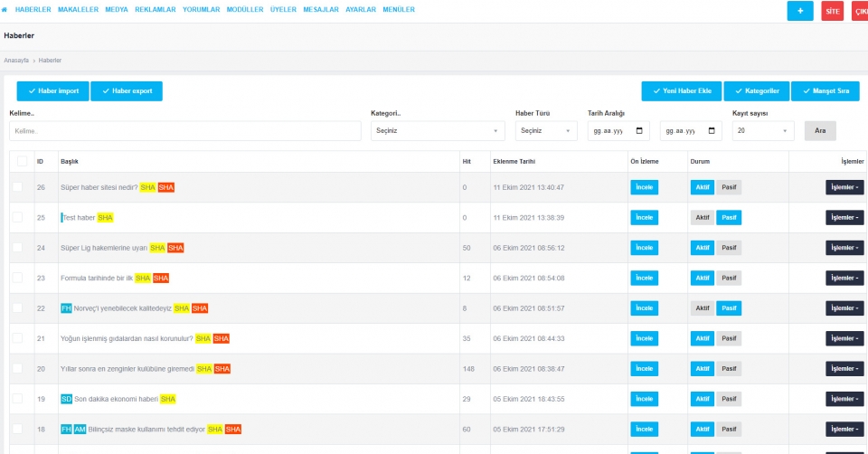Click the home icon in top menu
868x454 pixels.
point(6,10)
